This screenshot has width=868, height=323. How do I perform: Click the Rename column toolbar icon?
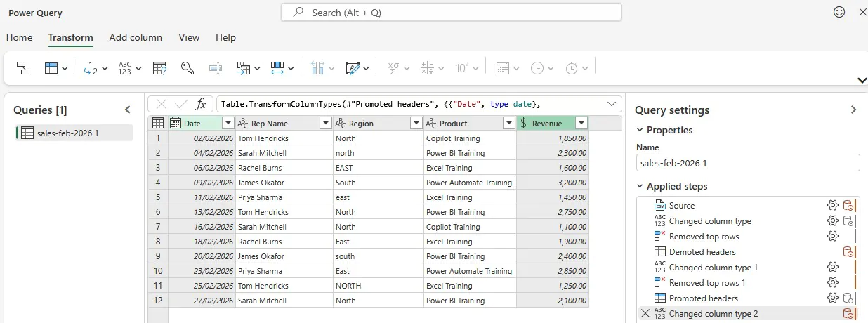(216, 68)
